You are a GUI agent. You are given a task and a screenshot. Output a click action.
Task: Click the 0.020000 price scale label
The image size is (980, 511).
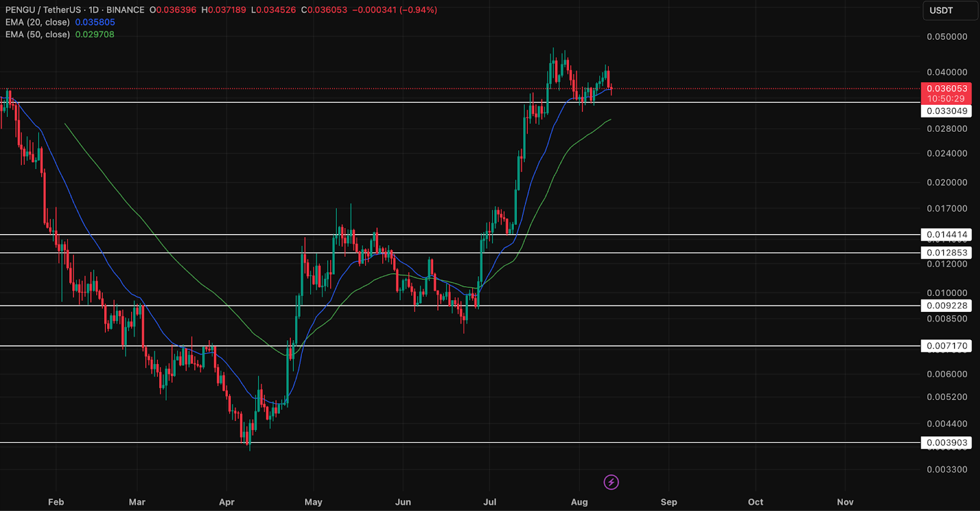point(947,183)
